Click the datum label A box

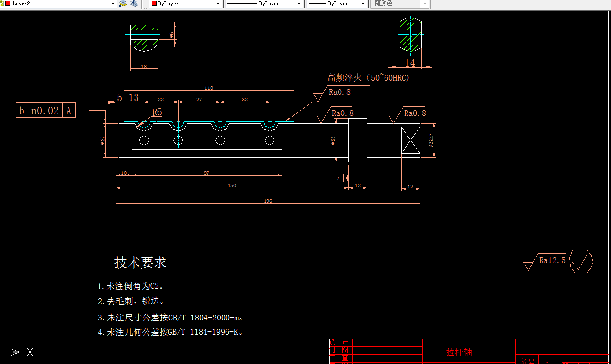tap(339, 178)
